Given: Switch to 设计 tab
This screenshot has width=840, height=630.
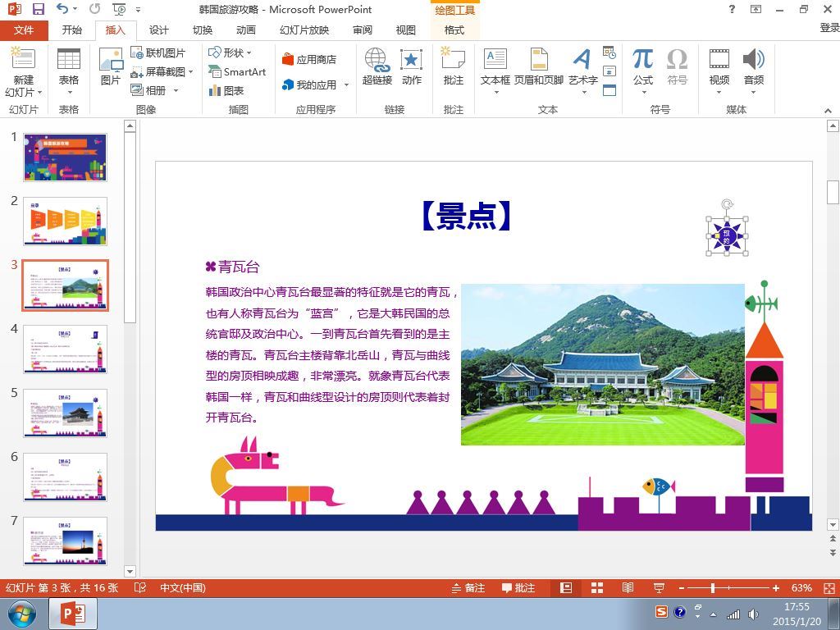Looking at the screenshot, I should (158, 30).
